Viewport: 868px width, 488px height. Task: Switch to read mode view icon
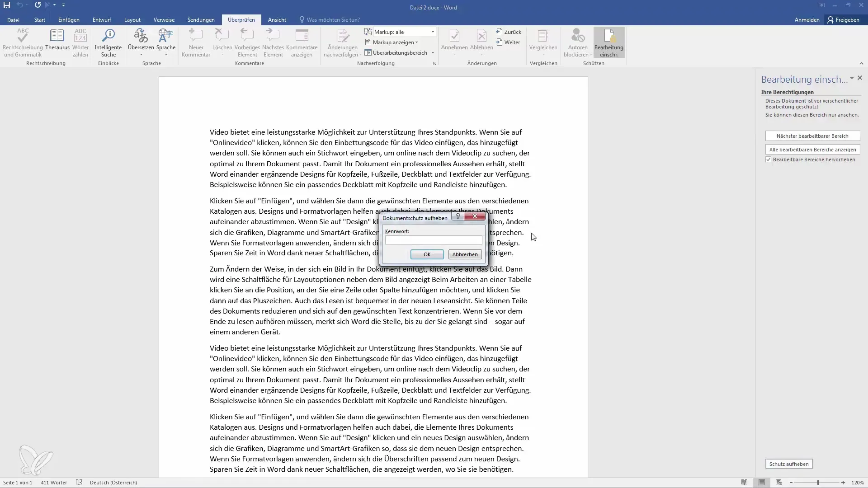click(x=744, y=483)
